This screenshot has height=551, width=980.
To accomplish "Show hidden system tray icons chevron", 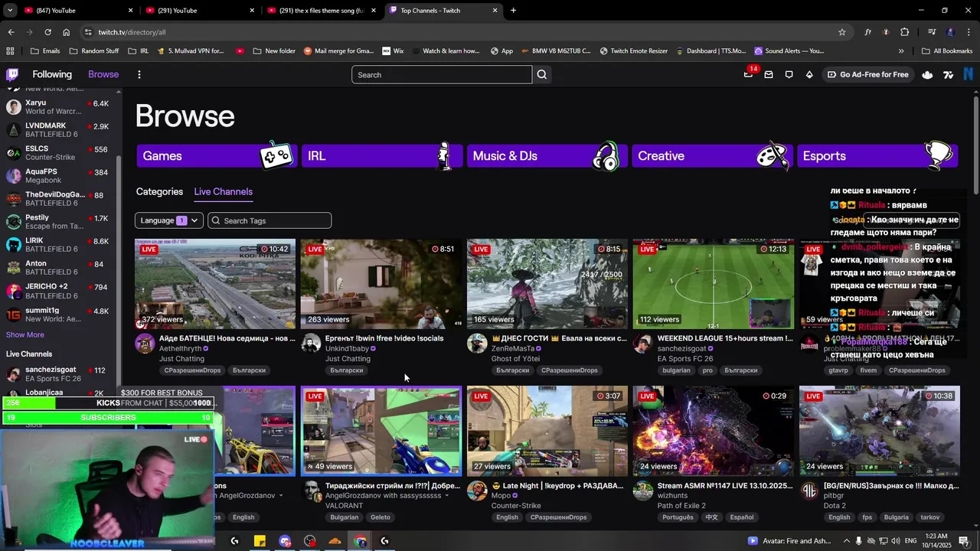I will click(x=845, y=541).
